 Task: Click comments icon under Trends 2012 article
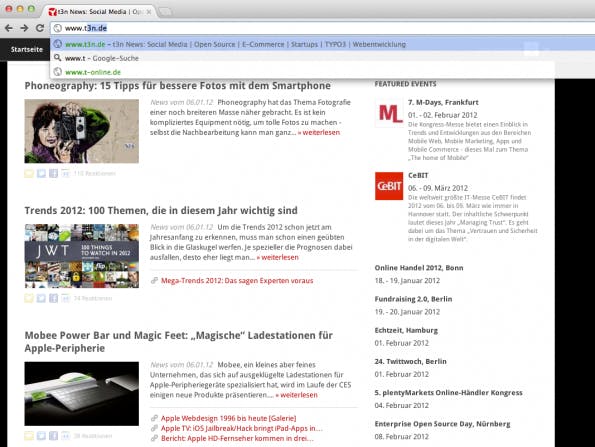66,298
